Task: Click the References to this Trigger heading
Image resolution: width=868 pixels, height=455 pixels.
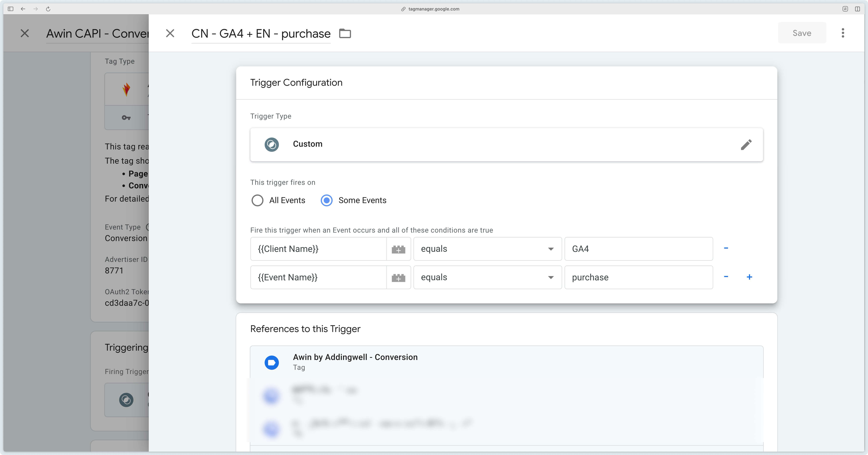Action: click(305, 329)
